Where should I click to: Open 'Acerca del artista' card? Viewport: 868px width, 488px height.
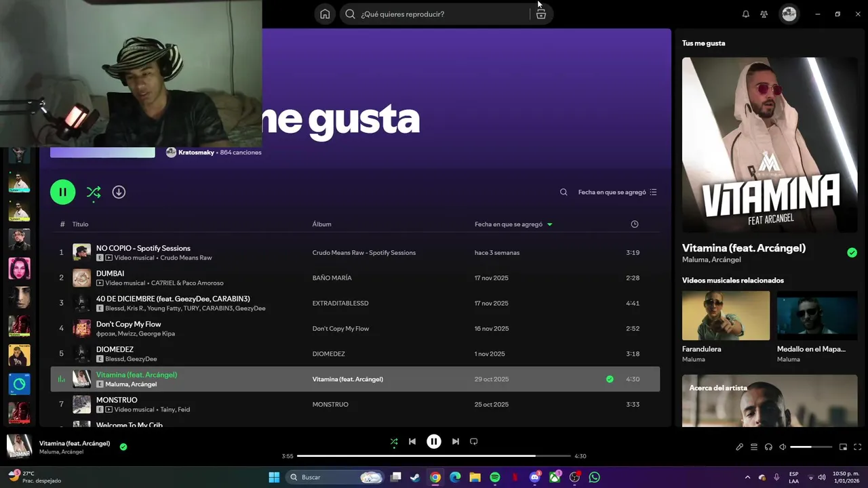click(x=770, y=401)
